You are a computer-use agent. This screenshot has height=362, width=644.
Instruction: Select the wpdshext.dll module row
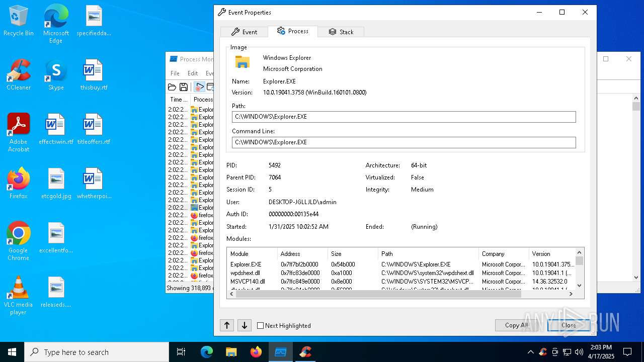click(401, 273)
